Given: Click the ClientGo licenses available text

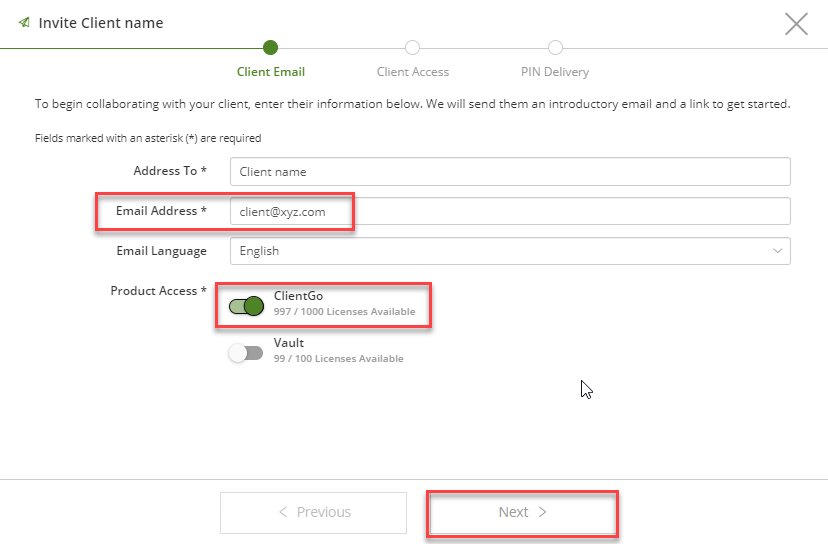Looking at the screenshot, I should 344,312.
